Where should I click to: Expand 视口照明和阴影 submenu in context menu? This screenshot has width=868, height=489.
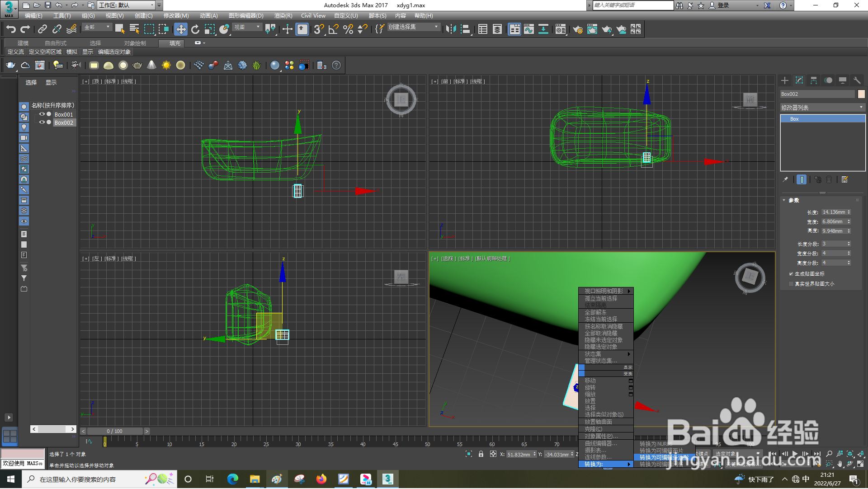tap(606, 292)
